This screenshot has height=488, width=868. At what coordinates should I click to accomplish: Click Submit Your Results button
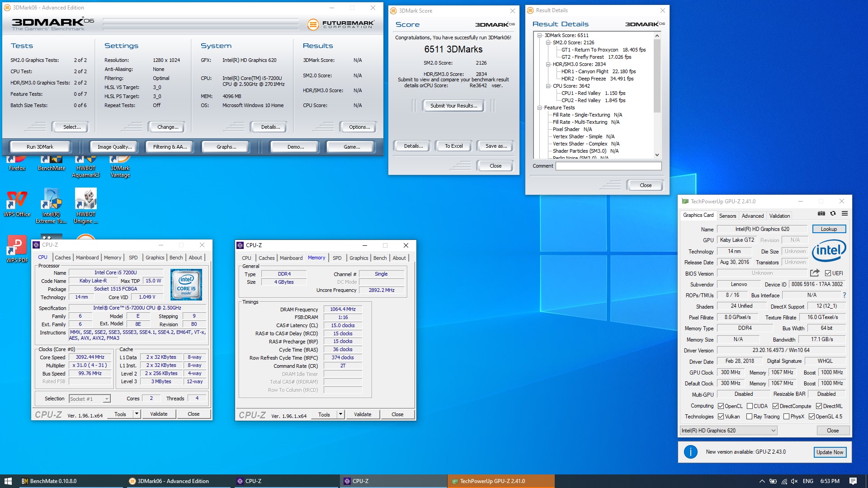point(453,106)
